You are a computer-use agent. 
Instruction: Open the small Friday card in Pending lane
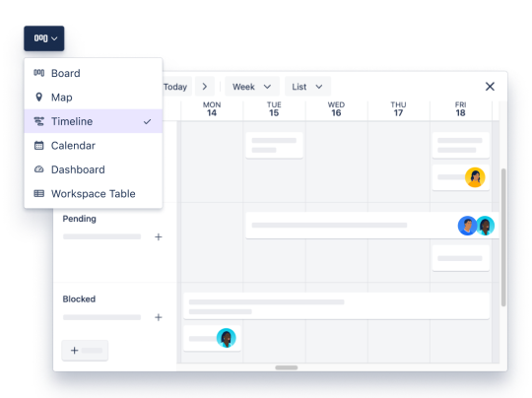[x=460, y=258]
